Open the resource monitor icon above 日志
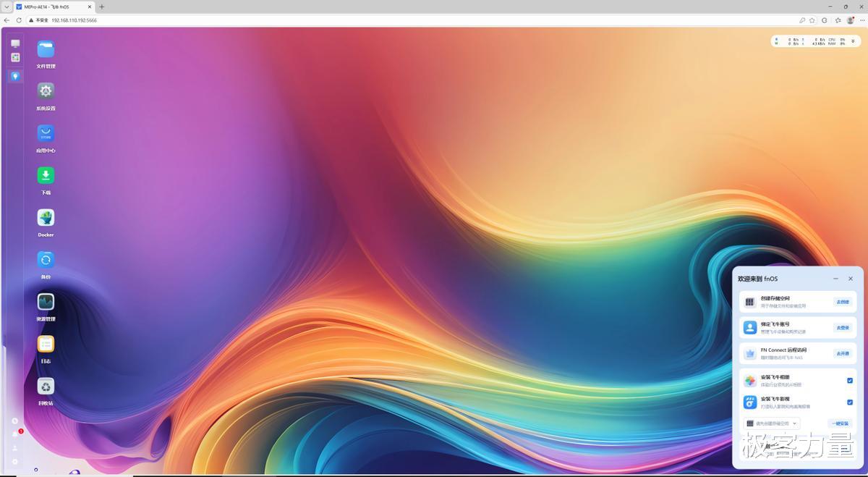This screenshot has width=868, height=477. 46,302
